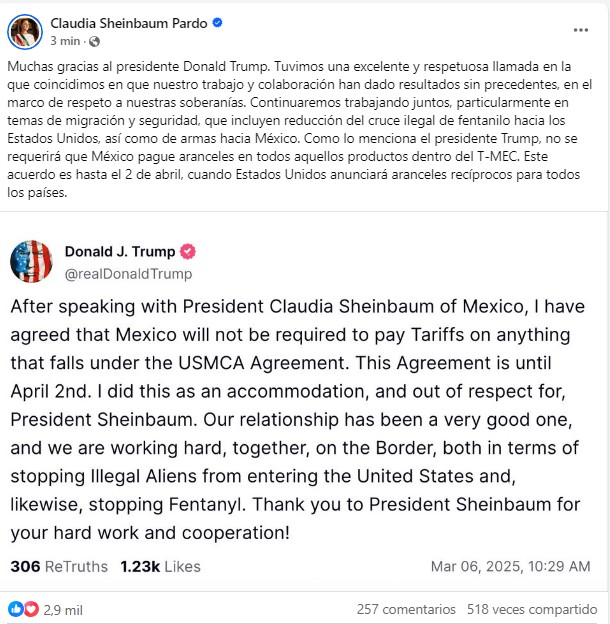Click the "3 min" post timestamp

[x=64, y=41]
